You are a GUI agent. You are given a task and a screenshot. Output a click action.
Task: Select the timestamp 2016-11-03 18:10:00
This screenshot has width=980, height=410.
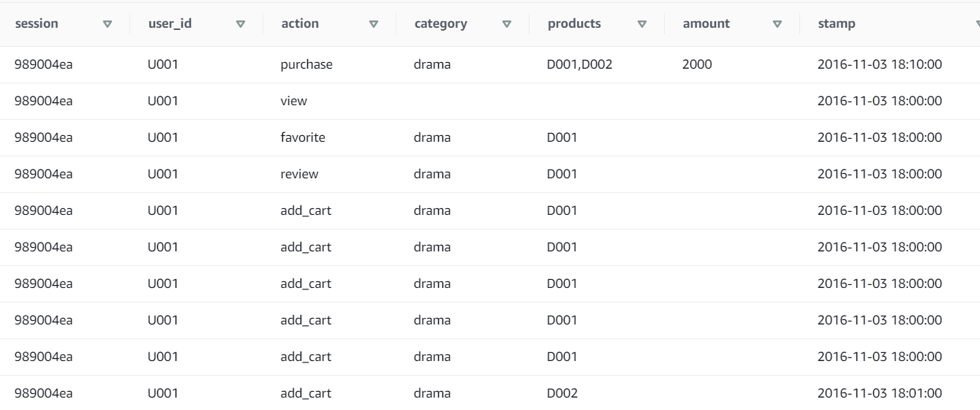tap(879, 64)
